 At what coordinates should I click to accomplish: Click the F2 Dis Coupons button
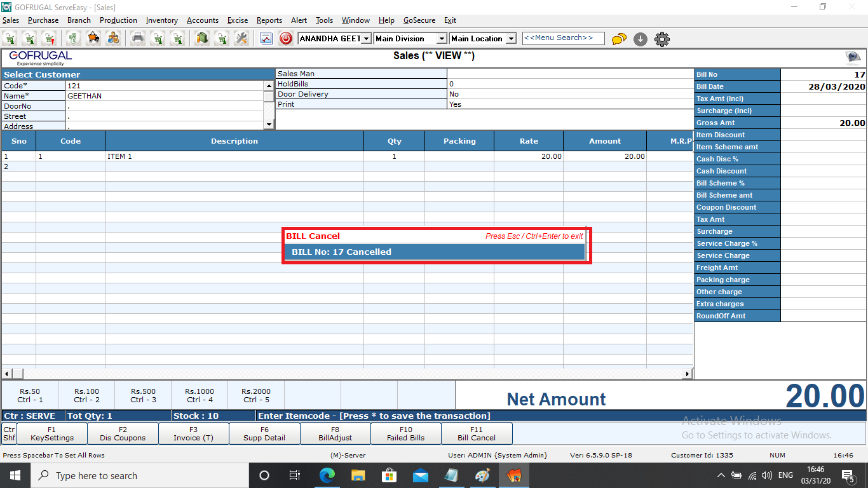click(x=123, y=433)
